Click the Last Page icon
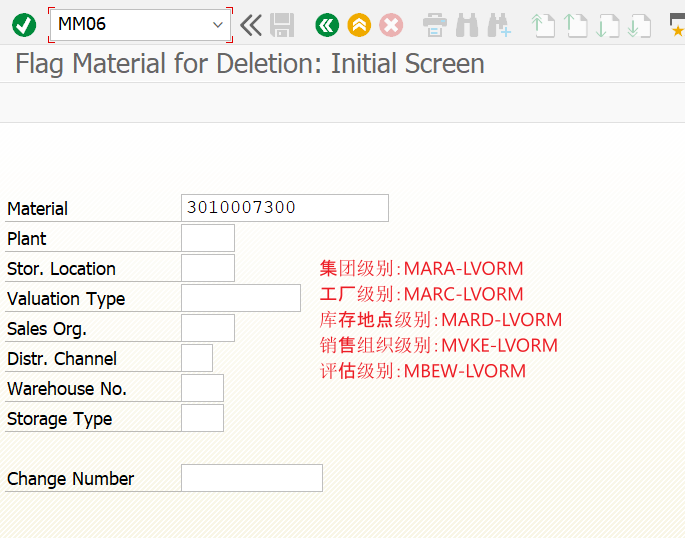Image resolution: width=685 pixels, height=538 pixels. coord(639,25)
